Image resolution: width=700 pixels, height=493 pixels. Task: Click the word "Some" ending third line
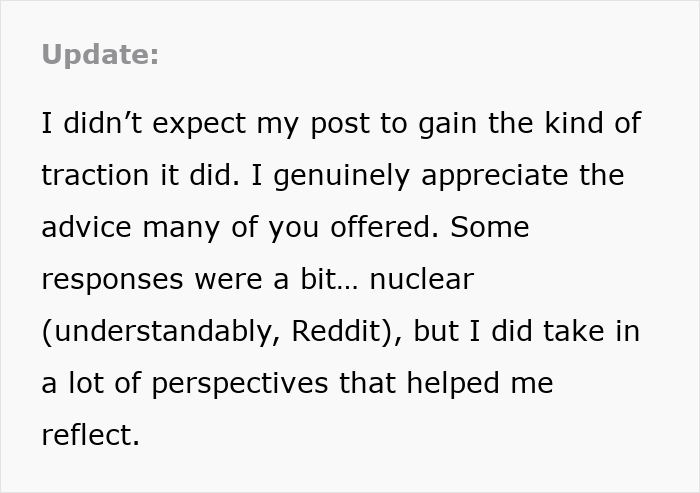click(489, 228)
